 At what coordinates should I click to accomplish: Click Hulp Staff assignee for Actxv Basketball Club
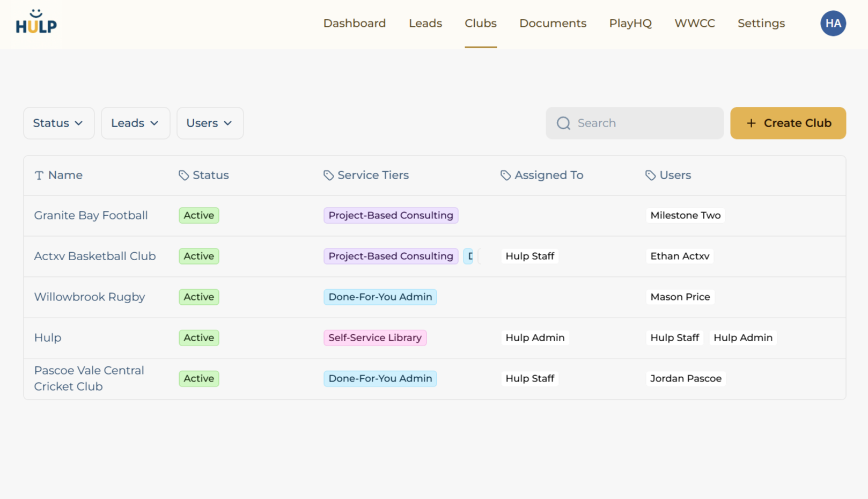530,256
